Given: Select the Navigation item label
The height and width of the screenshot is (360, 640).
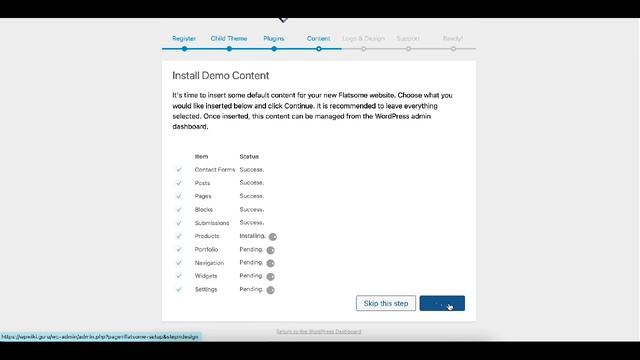Looking at the screenshot, I should 209,263.
